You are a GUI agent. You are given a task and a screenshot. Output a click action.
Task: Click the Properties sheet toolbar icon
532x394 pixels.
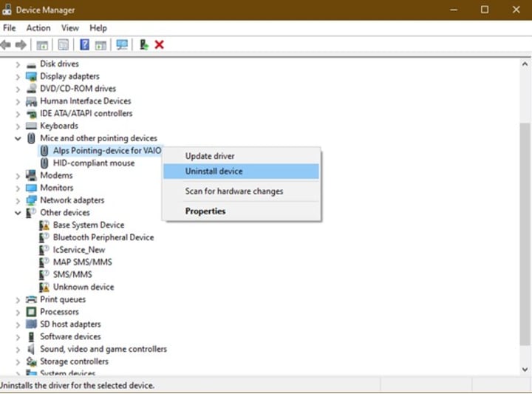click(x=63, y=45)
